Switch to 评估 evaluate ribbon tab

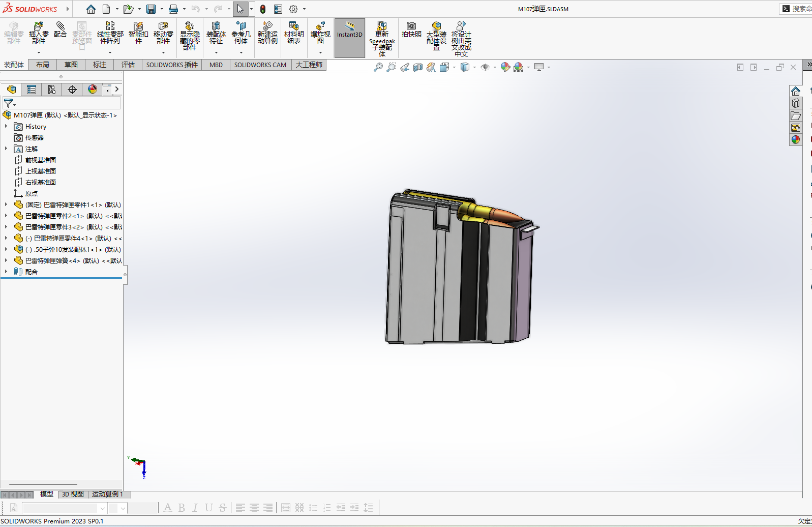pos(128,65)
